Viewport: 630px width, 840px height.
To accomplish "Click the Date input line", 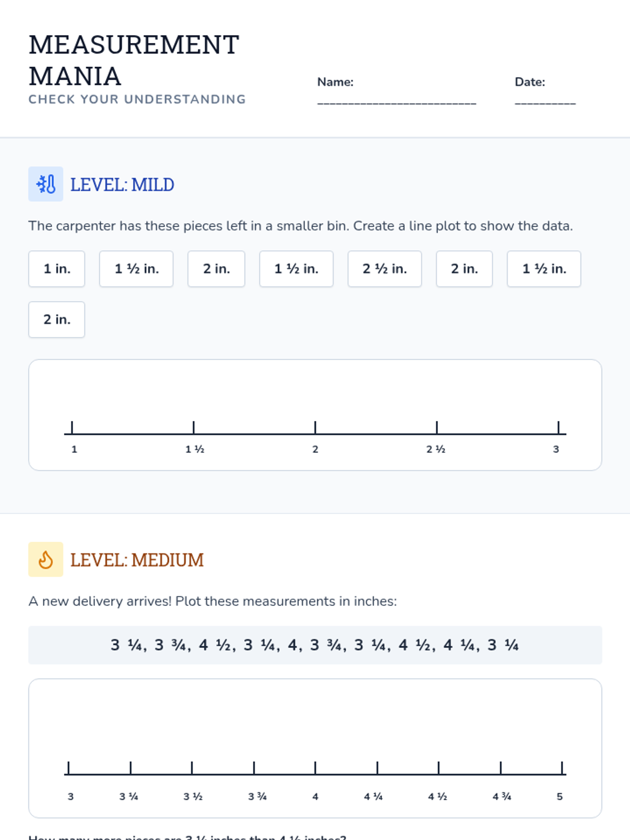I will pos(545,102).
